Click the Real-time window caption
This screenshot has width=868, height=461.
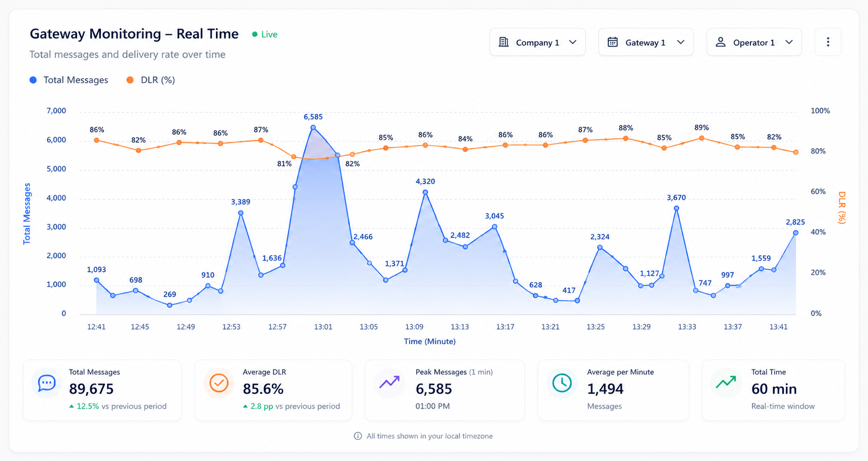coord(783,406)
